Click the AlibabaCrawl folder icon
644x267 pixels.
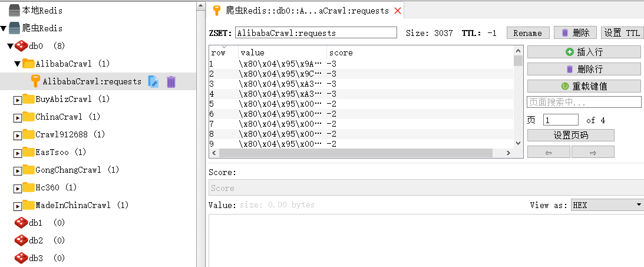(x=28, y=63)
